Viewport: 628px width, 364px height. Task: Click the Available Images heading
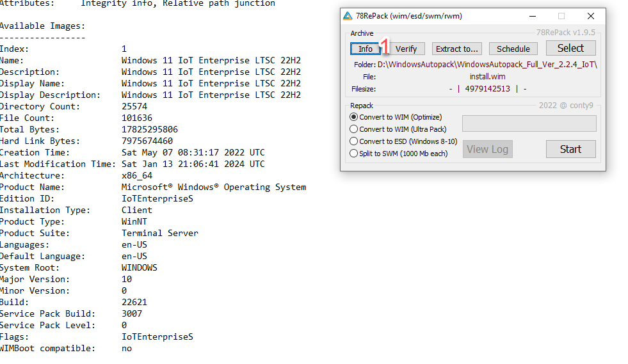(x=42, y=26)
